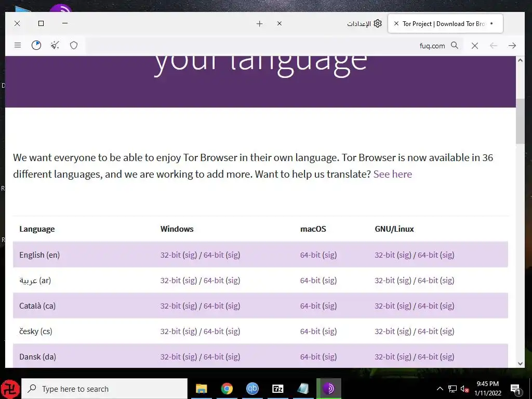This screenshot has height=399, width=532.
Task: Get Arabic (ar) GNU/Linux 64-bit build
Action: click(x=428, y=280)
